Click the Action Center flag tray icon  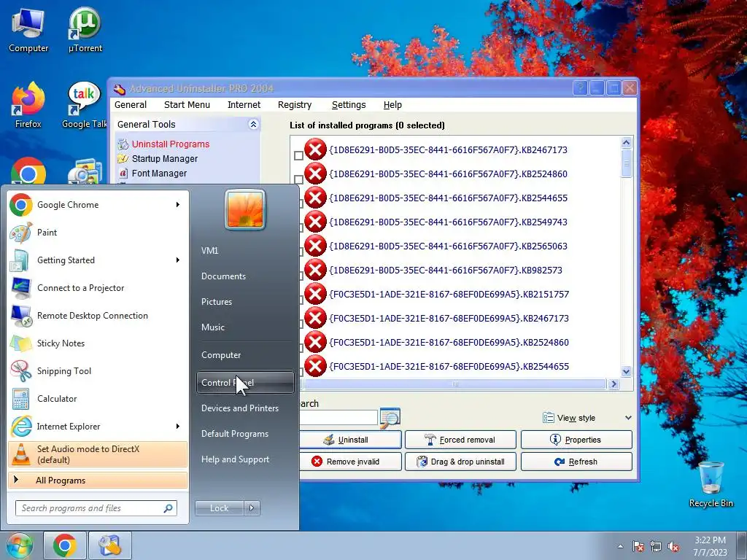click(638, 547)
